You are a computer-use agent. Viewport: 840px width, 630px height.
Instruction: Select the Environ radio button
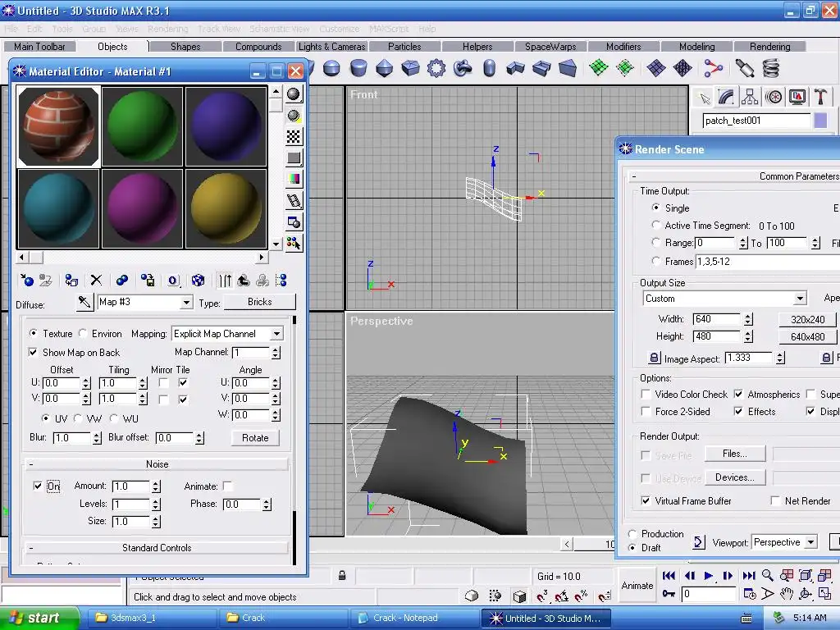(x=83, y=333)
